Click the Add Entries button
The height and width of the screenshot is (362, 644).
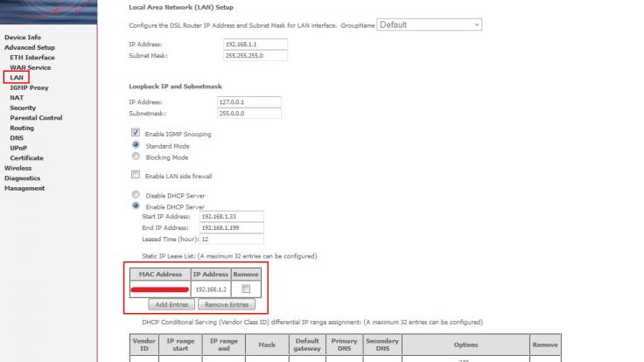171,305
